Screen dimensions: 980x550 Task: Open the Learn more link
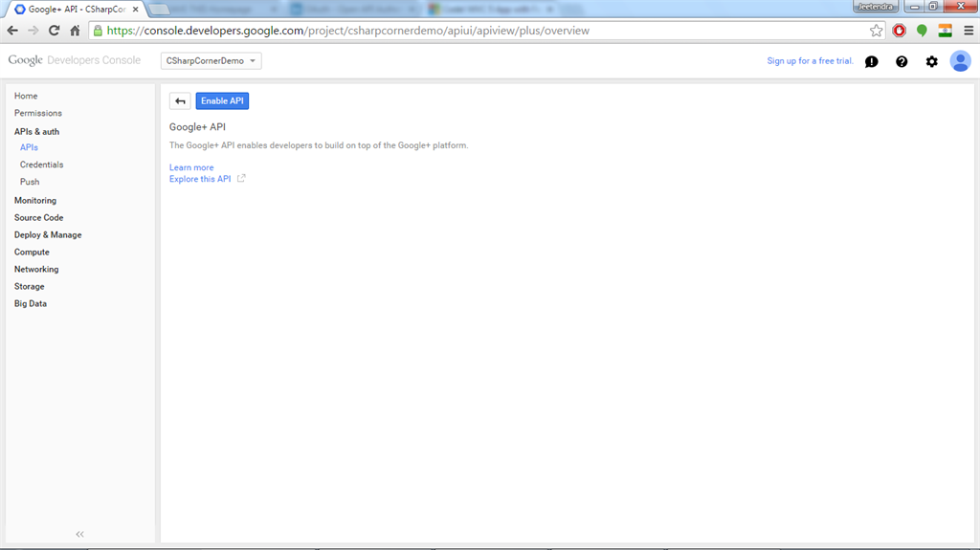click(191, 167)
